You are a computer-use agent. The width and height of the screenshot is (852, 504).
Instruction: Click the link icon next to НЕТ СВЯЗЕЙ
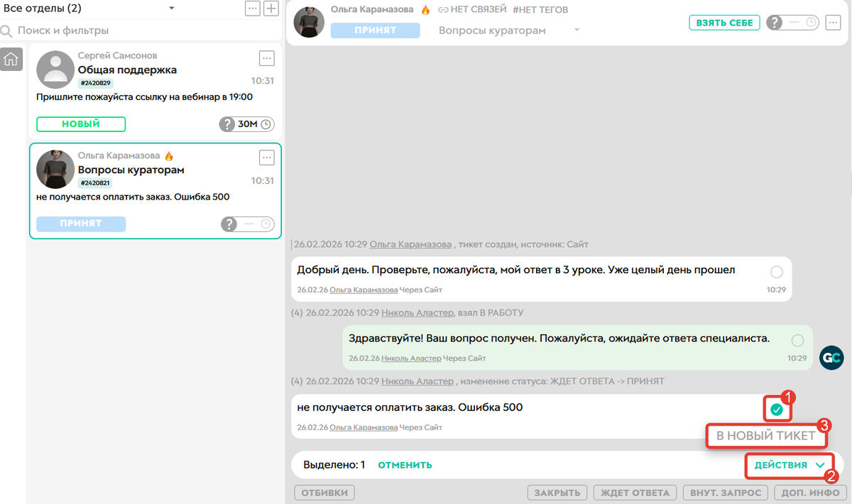pos(443,10)
